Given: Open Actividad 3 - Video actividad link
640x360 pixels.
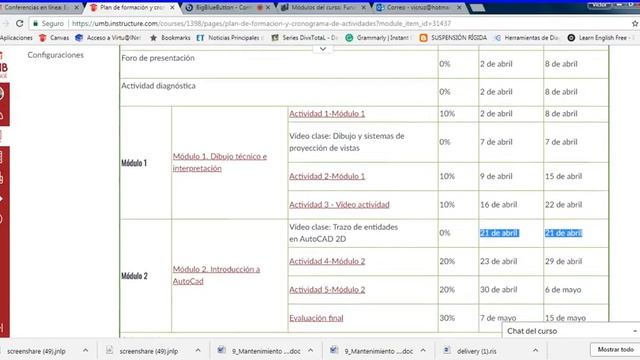Looking at the screenshot, I should point(339,204).
